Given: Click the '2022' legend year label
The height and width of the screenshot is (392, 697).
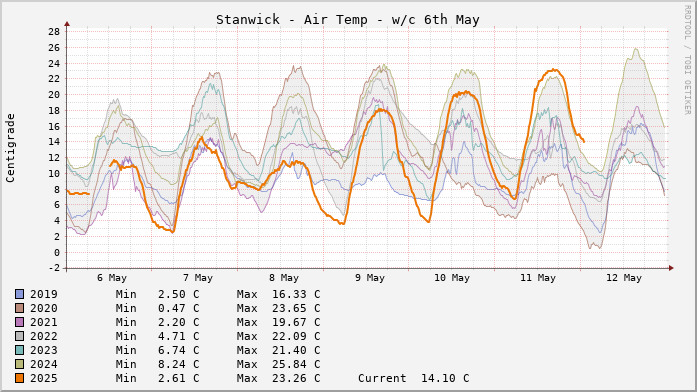Looking at the screenshot, I should tap(44, 336).
